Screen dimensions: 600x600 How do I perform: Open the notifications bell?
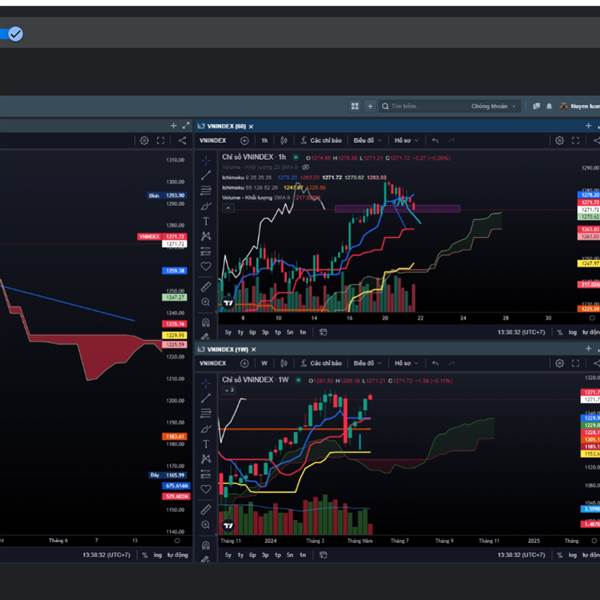[x=549, y=106]
